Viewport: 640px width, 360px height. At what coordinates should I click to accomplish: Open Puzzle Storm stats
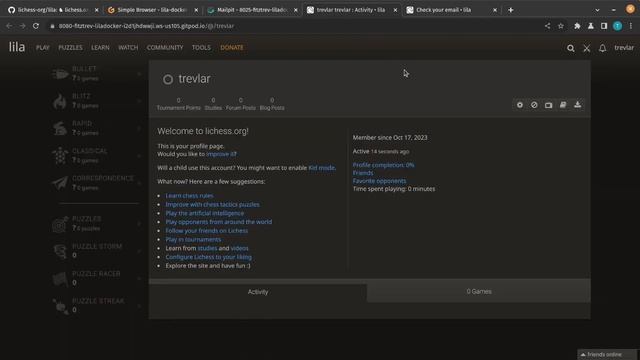96,251
